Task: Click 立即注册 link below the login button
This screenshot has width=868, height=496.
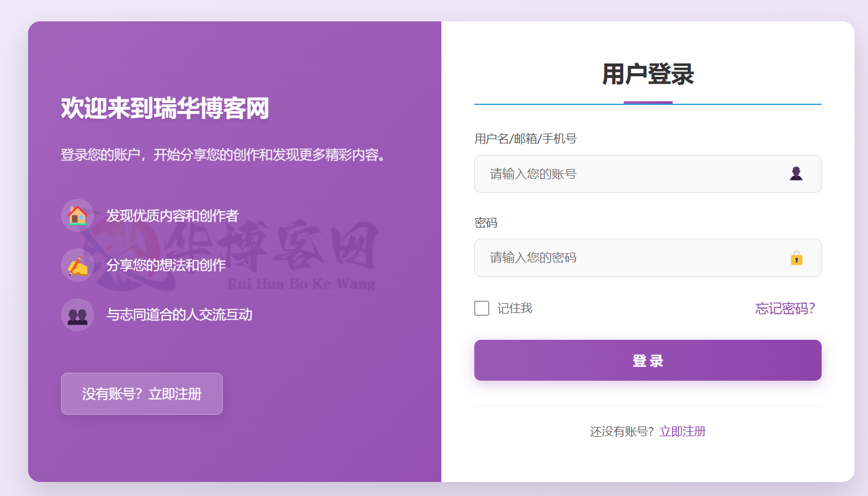Action: [682, 431]
